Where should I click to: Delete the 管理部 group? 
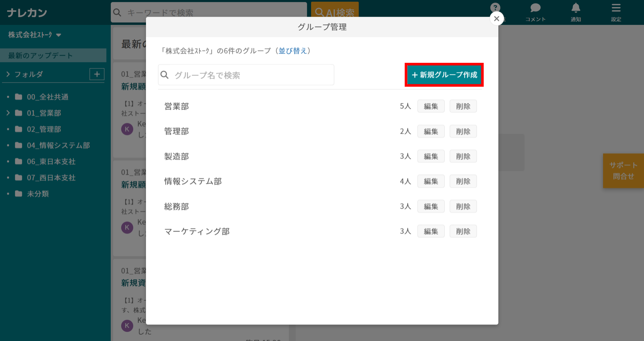[x=463, y=132]
